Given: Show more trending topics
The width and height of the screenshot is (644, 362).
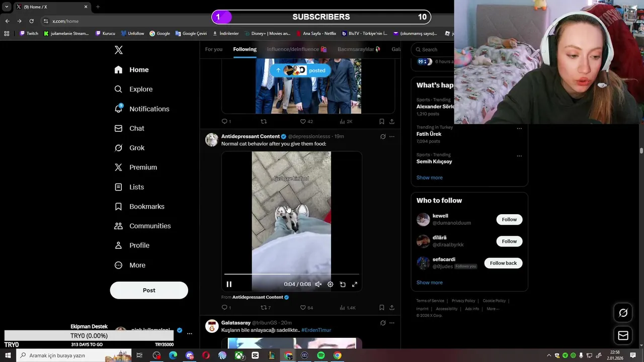Looking at the screenshot, I should point(429,177).
